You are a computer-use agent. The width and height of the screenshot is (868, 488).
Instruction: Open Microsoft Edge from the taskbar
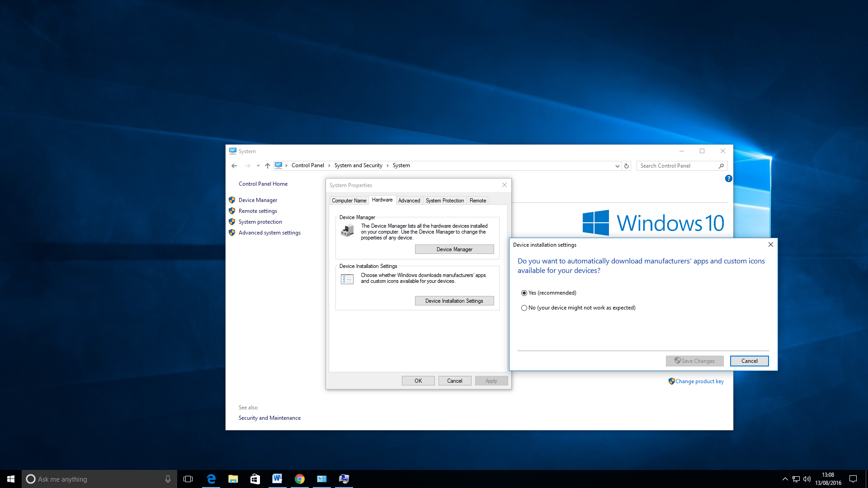coord(211,479)
